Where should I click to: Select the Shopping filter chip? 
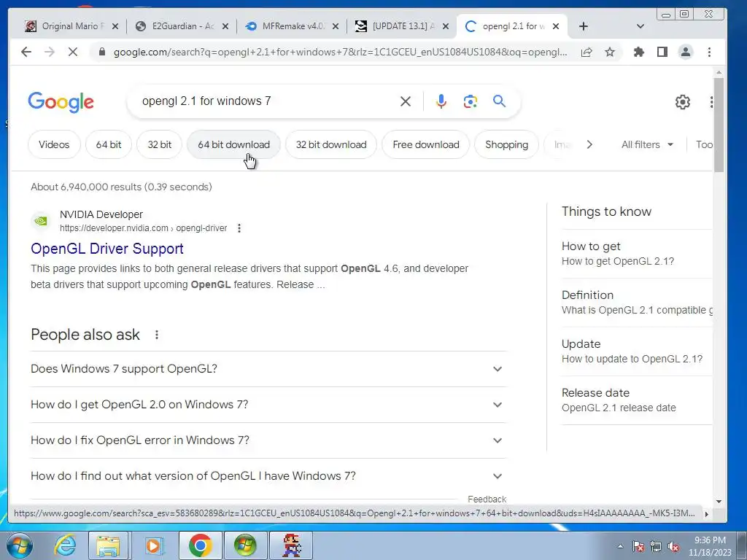506,144
